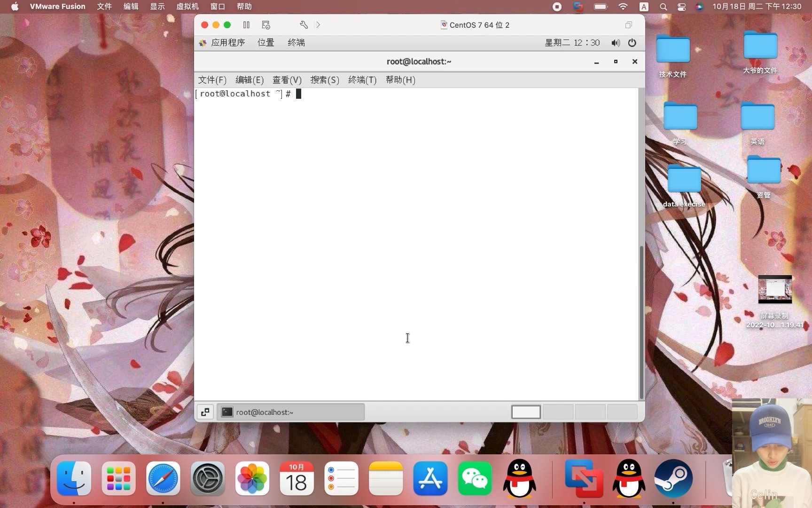Open the VMware Fusion app menu
This screenshot has width=812, height=508.
(x=57, y=7)
